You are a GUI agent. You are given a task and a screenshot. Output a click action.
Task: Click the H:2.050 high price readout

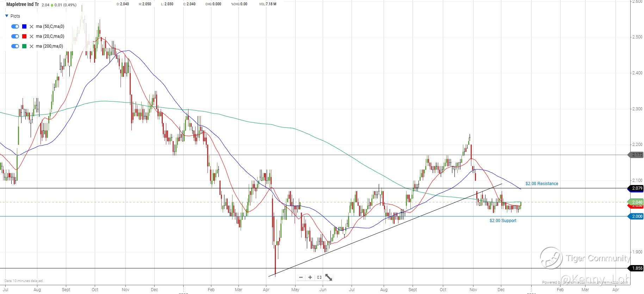pos(145,4)
